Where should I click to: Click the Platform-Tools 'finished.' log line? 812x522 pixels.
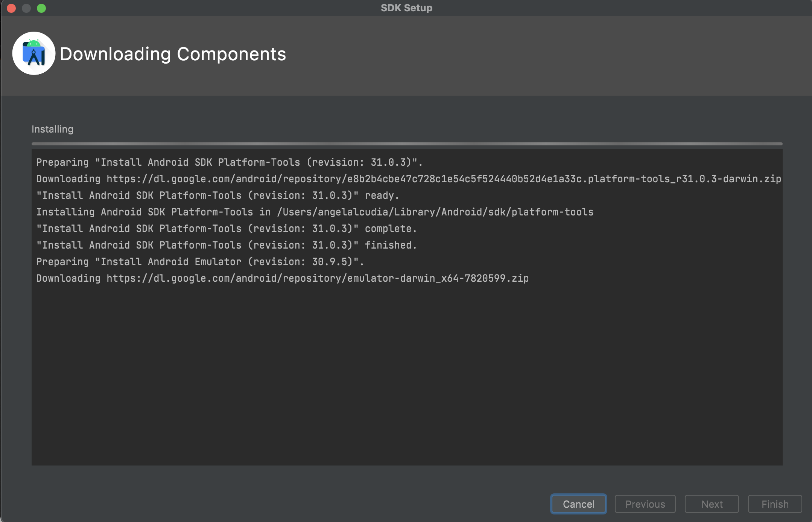tap(227, 245)
